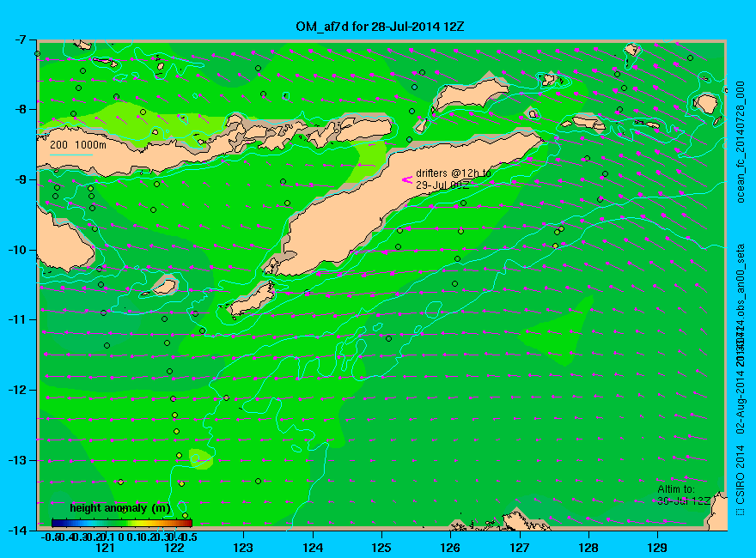Click the "29-Jul 00Z" drifter end-time text
Viewport: 756px width, 558px height.
pos(442,185)
